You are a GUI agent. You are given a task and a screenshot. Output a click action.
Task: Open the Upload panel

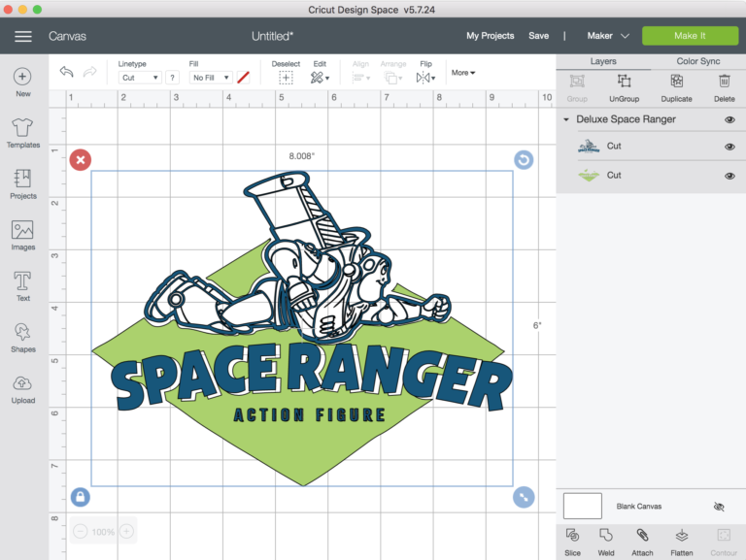pos(23,389)
